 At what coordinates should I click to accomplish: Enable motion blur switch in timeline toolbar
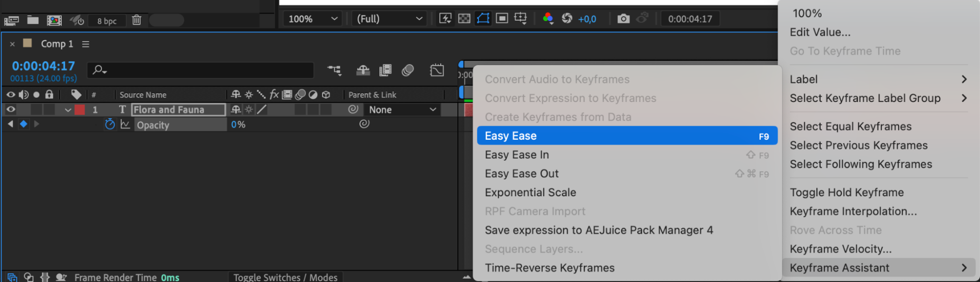pyautogui.click(x=407, y=71)
